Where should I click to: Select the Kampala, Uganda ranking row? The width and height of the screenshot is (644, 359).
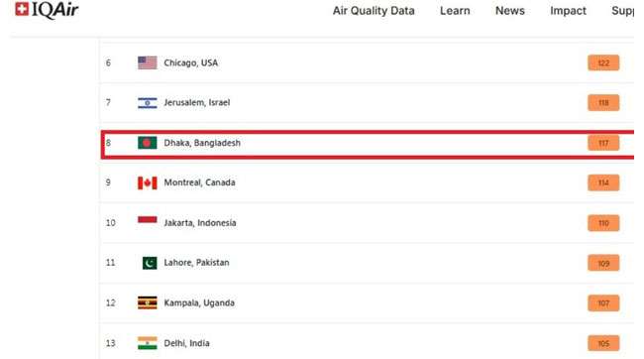point(367,303)
